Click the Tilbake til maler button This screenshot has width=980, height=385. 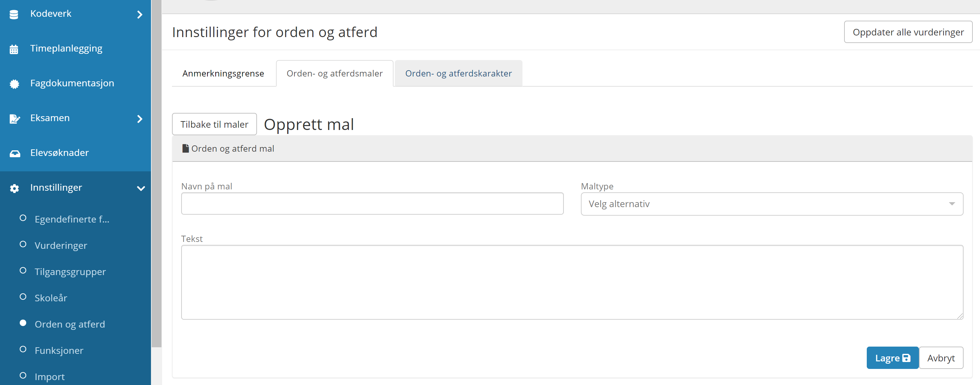point(214,124)
